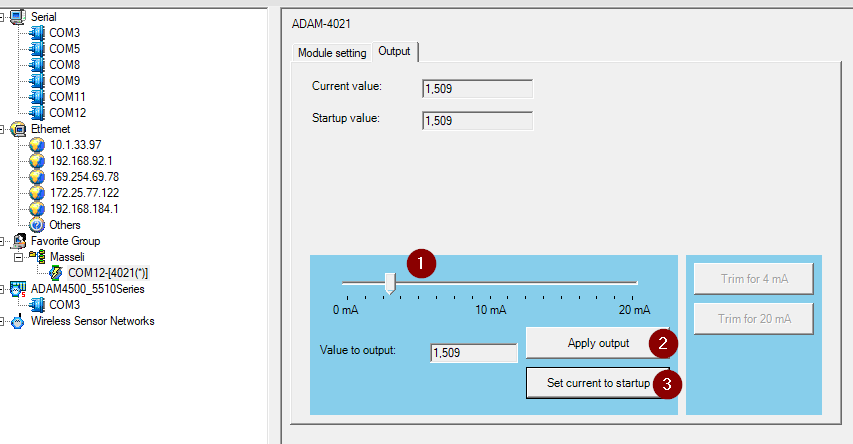Image resolution: width=853 pixels, height=444 pixels.
Task: Select the Others tree entry
Action: pos(65,225)
